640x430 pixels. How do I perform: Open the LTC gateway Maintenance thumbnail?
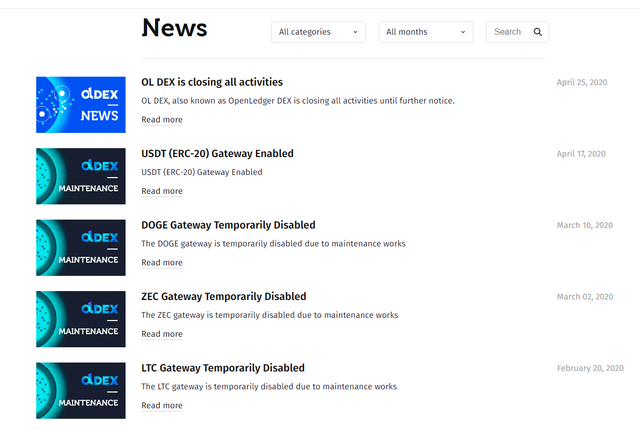(x=81, y=390)
